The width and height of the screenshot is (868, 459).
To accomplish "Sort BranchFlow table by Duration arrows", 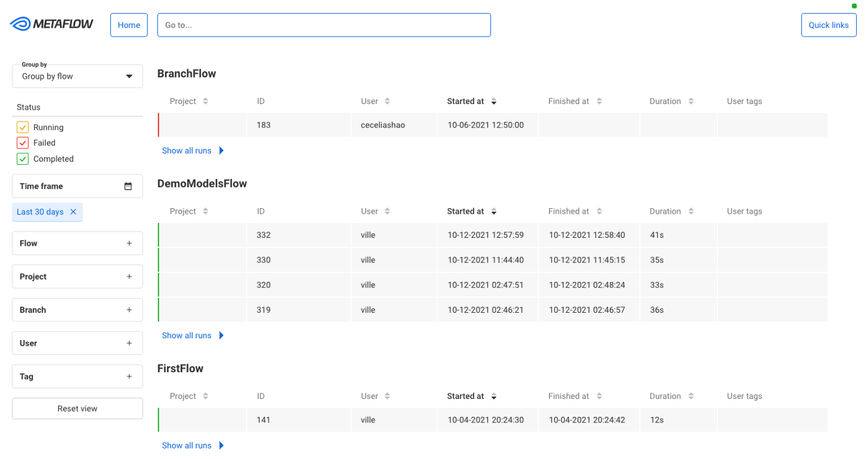I will (x=691, y=101).
